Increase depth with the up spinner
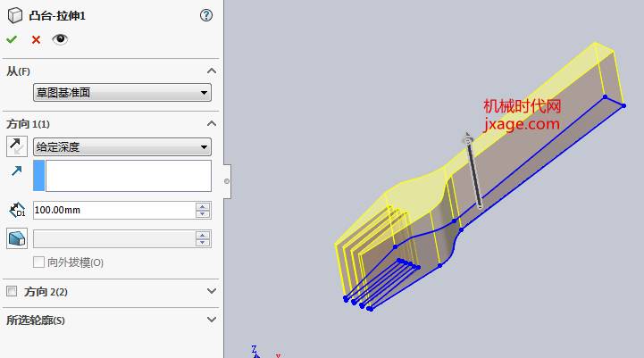This screenshot has width=644, height=358. 203,206
